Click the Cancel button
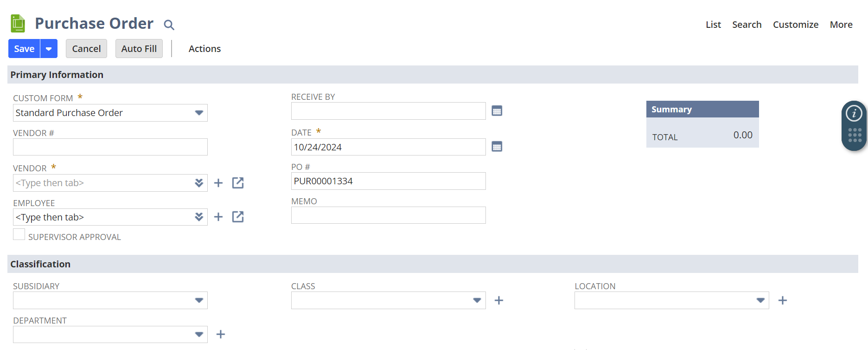868x350 pixels. 86,49
